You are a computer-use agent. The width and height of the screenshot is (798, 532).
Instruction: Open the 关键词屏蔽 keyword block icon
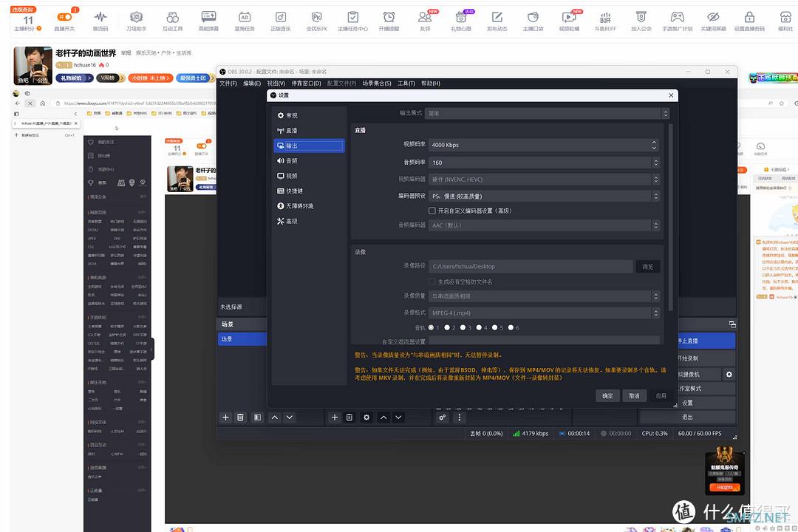714,21
